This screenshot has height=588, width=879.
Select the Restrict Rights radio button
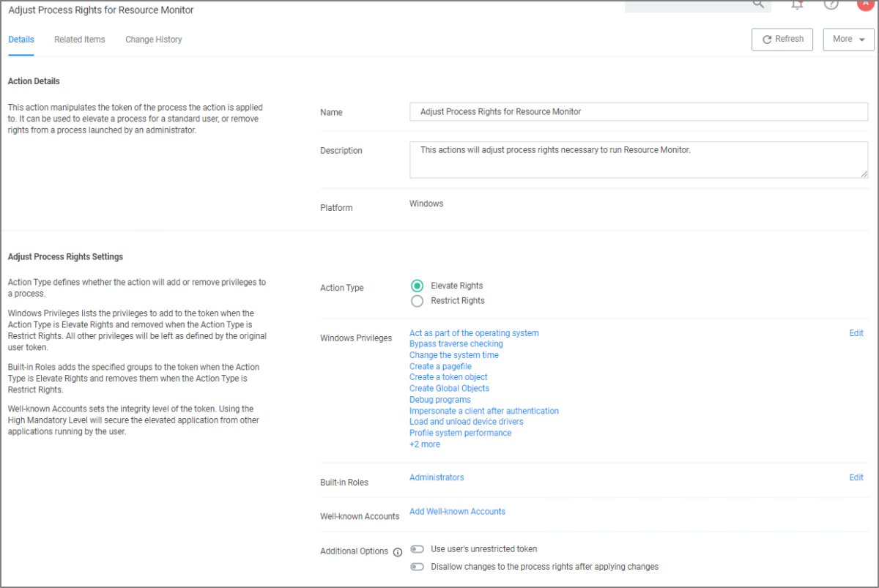pyautogui.click(x=418, y=301)
